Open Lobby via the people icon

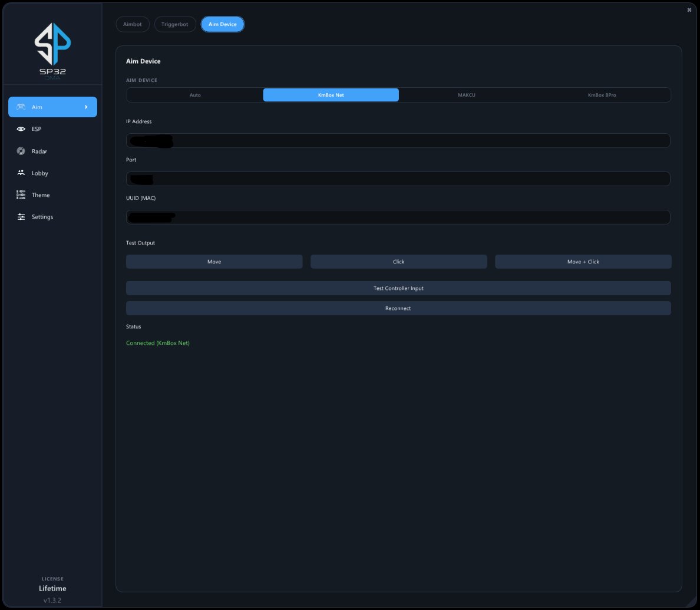(x=21, y=172)
